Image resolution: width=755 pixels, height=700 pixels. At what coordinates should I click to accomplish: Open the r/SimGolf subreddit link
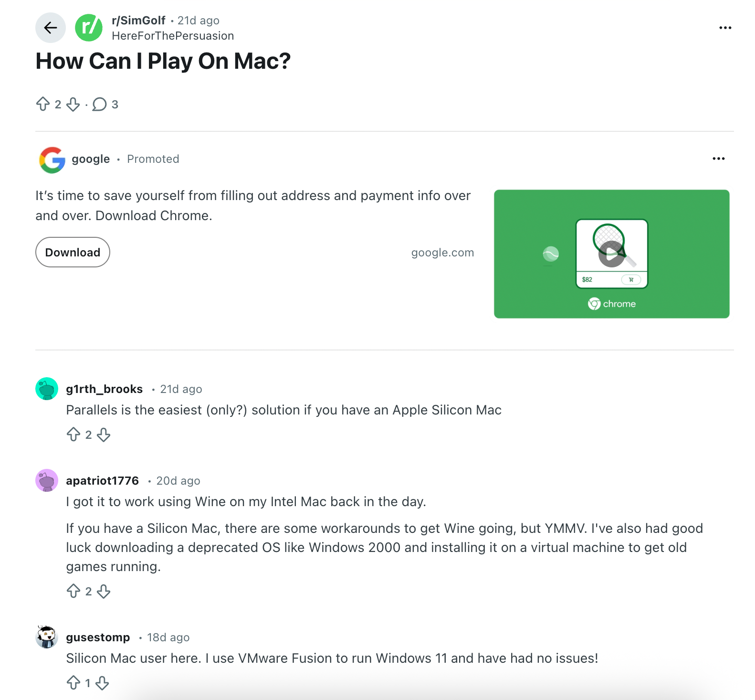pyautogui.click(x=138, y=21)
